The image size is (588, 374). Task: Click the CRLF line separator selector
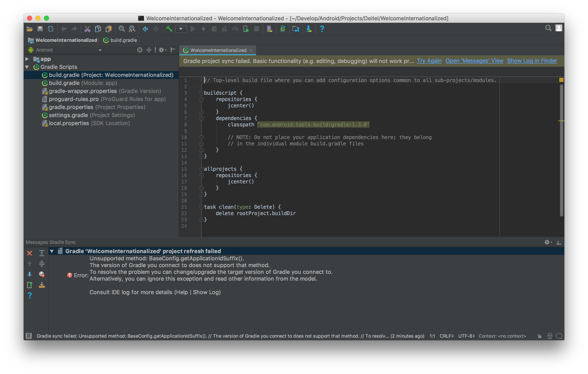pyautogui.click(x=447, y=336)
